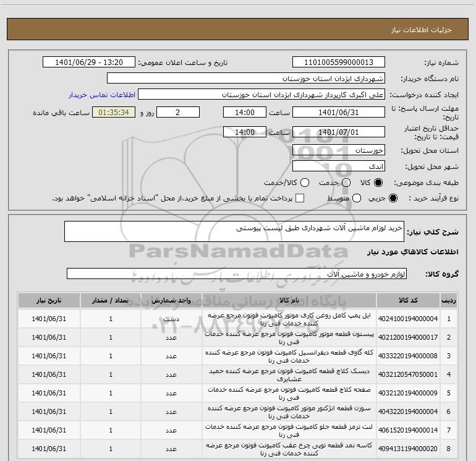Select the جزیی purchase type radio
This screenshot has width=476, height=461.
tap(393, 198)
